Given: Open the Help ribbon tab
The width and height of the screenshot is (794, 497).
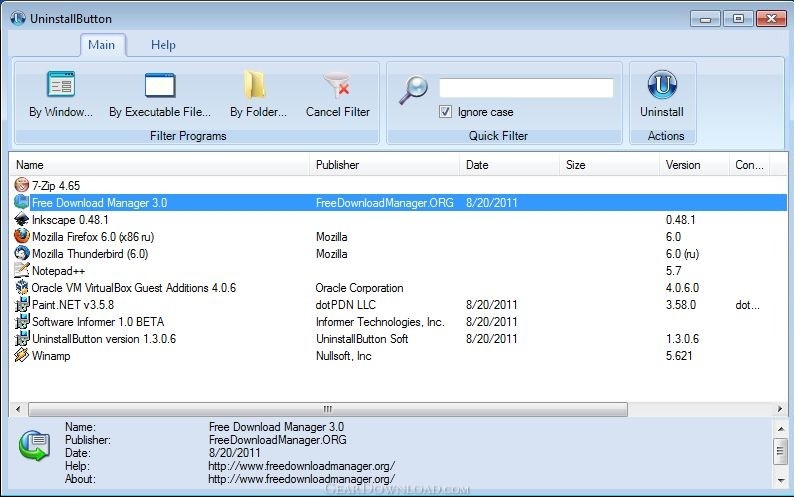Looking at the screenshot, I should [x=163, y=45].
